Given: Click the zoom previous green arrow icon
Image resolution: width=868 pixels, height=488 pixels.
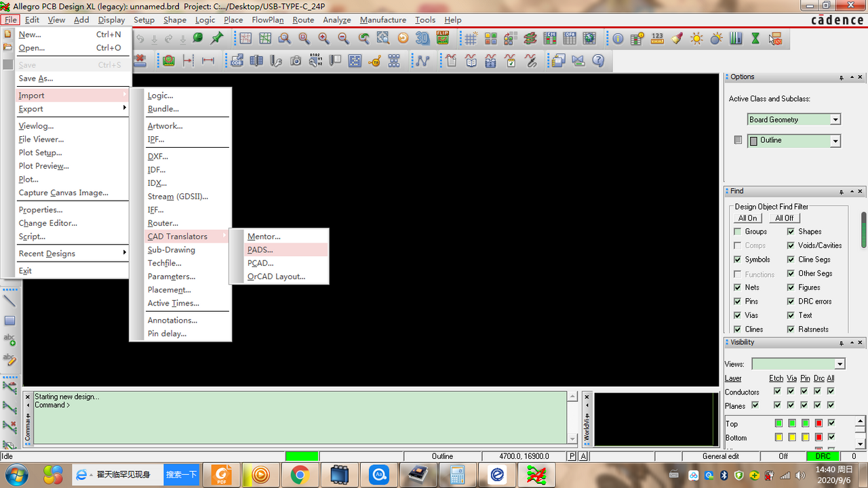Looking at the screenshot, I should tap(363, 39).
